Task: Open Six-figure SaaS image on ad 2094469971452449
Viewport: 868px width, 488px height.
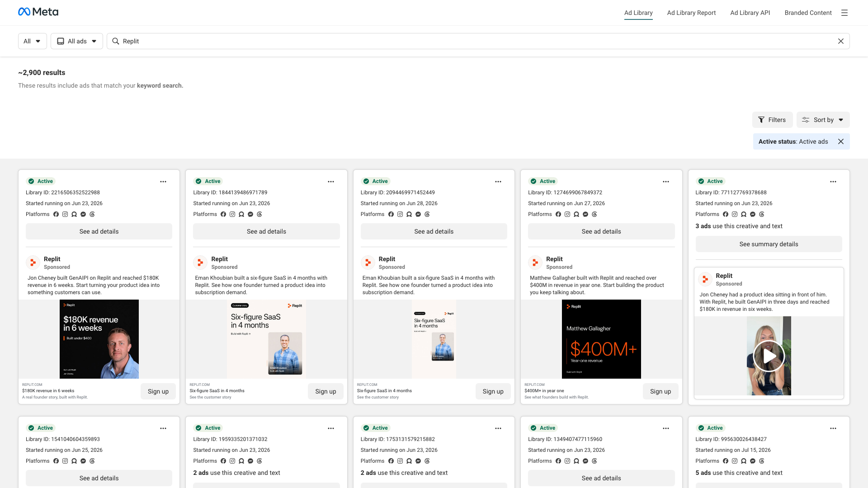Action: (x=434, y=339)
